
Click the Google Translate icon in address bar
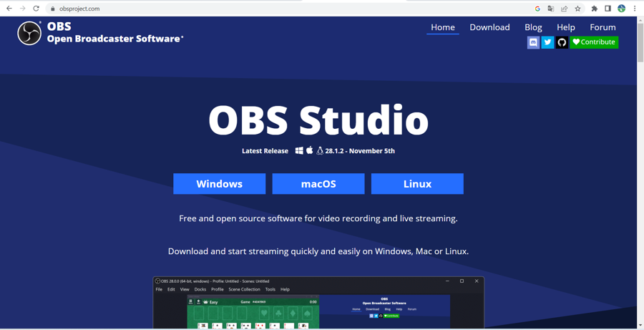(x=551, y=9)
